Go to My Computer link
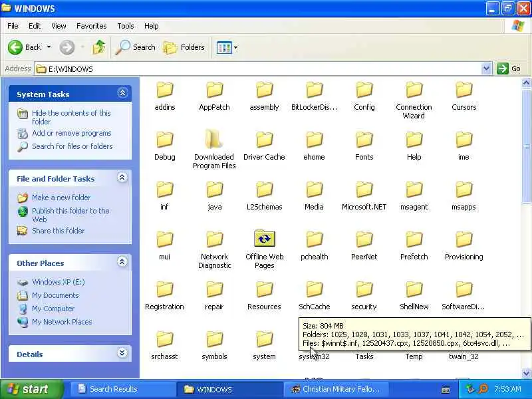532x399 pixels. coord(53,309)
